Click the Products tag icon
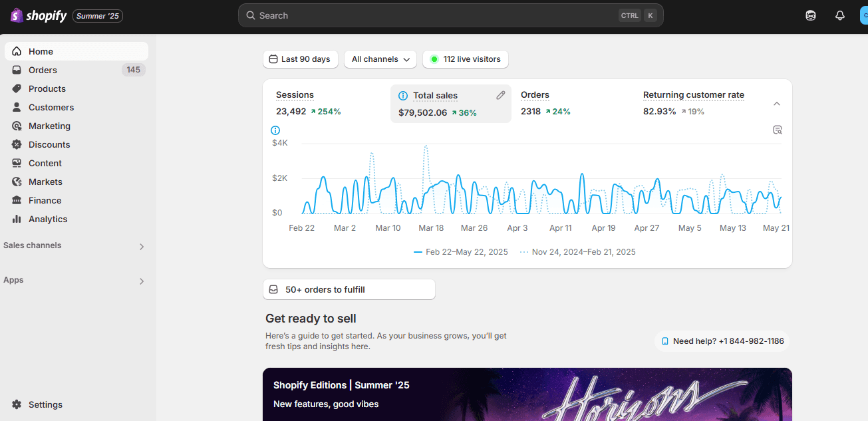868x421 pixels. 17,88
